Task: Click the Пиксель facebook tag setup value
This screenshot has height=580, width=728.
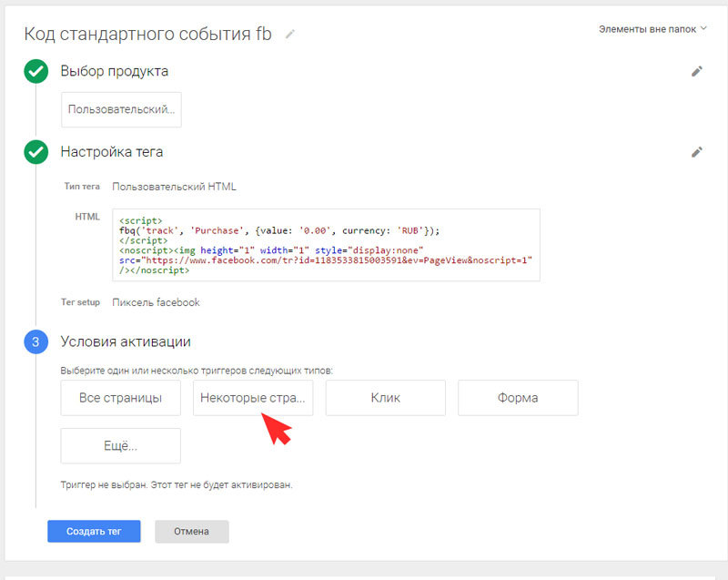Action: [156, 302]
